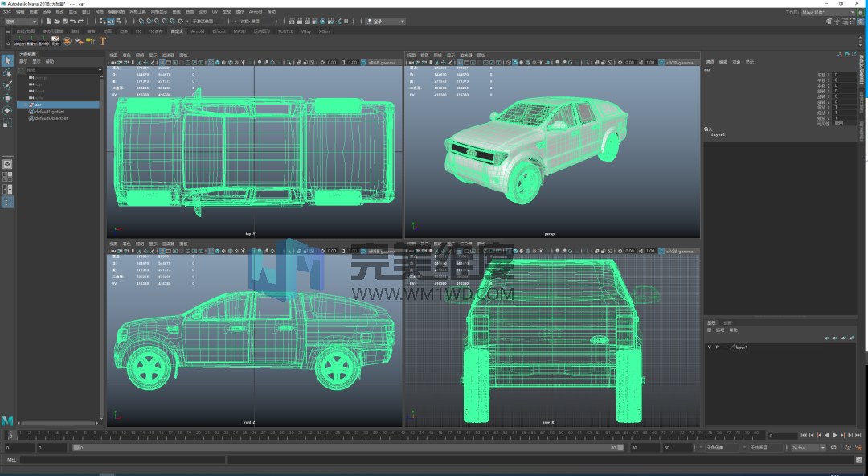Open the Arnold menu in the menu bar

pos(256,11)
